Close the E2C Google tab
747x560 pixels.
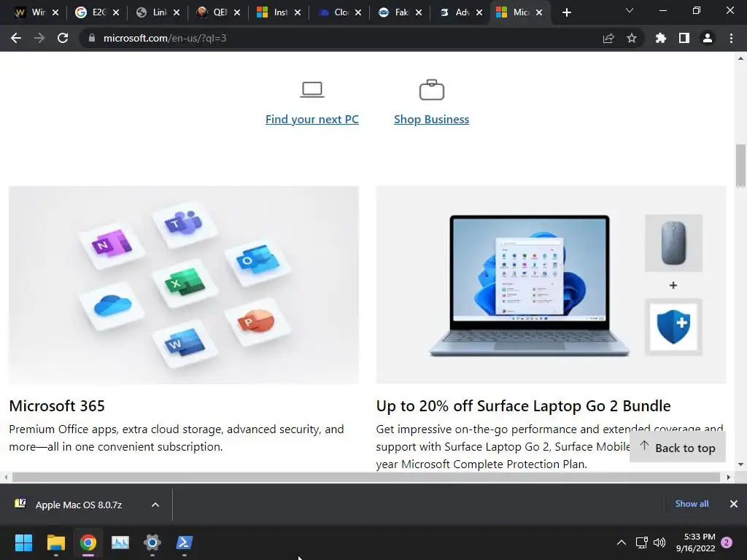(x=116, y=12)
